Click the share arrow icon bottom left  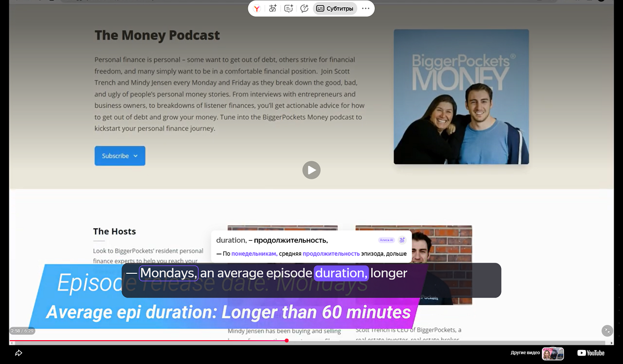coord(19,353)
